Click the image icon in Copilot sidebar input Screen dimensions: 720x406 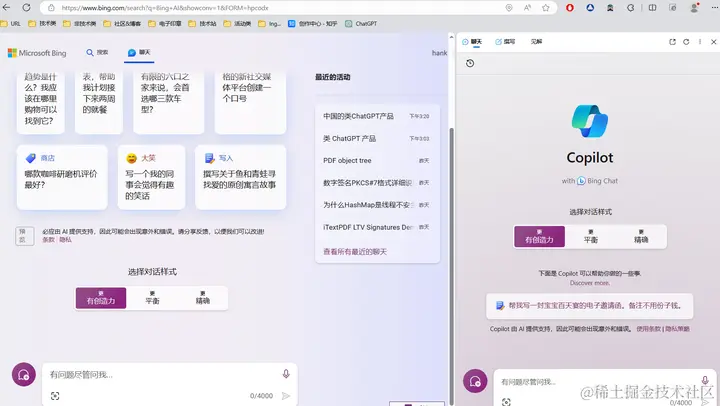click(506, 402)
